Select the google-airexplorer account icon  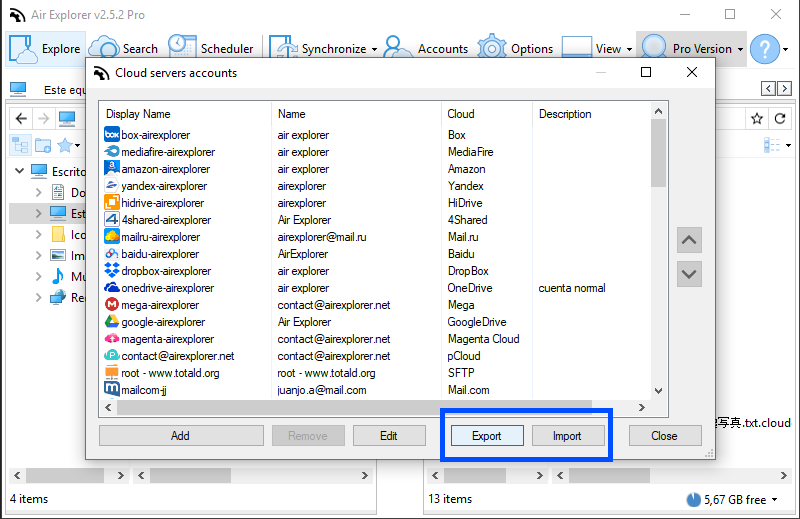112,322
